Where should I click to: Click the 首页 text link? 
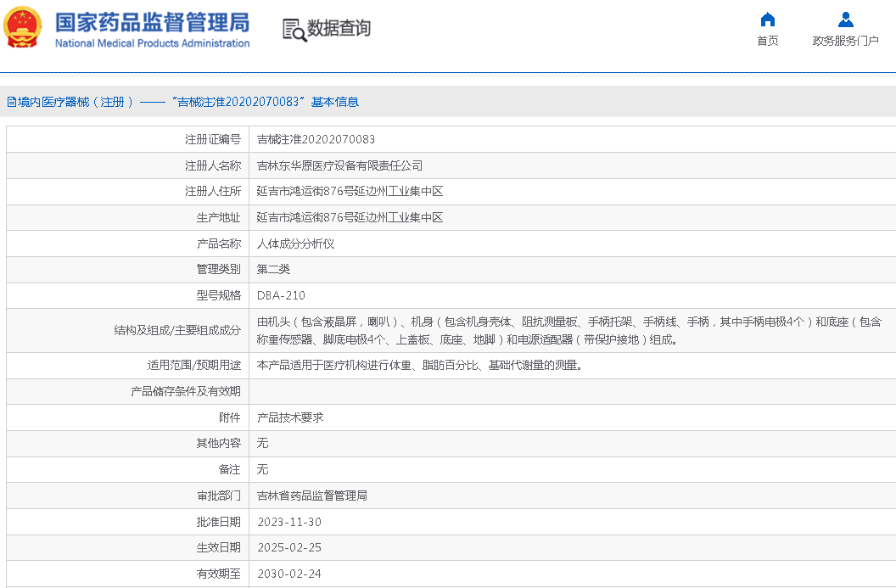coord(767,41)
